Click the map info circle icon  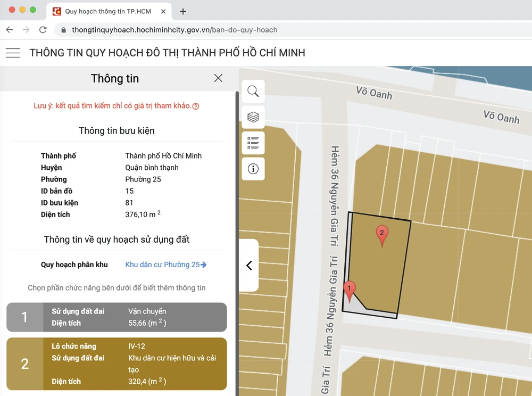pos(253,169)
